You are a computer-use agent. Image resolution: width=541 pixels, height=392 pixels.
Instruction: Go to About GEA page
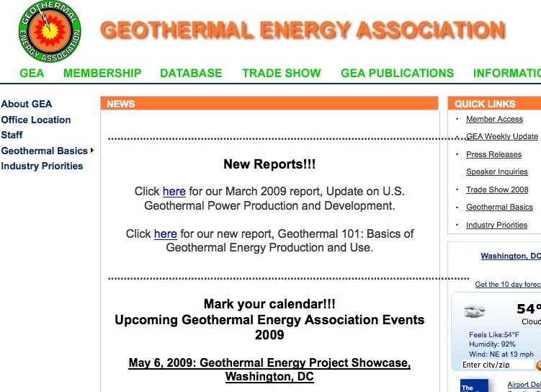click(27, 104)
